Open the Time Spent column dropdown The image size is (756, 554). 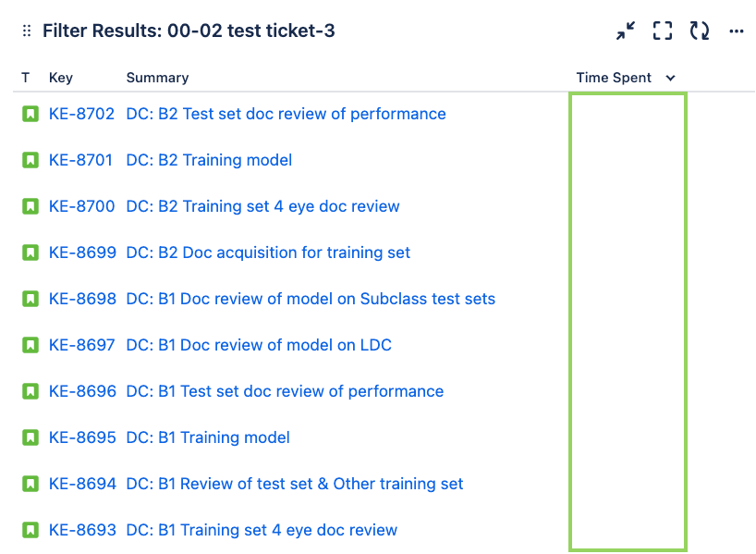[670, 78]
